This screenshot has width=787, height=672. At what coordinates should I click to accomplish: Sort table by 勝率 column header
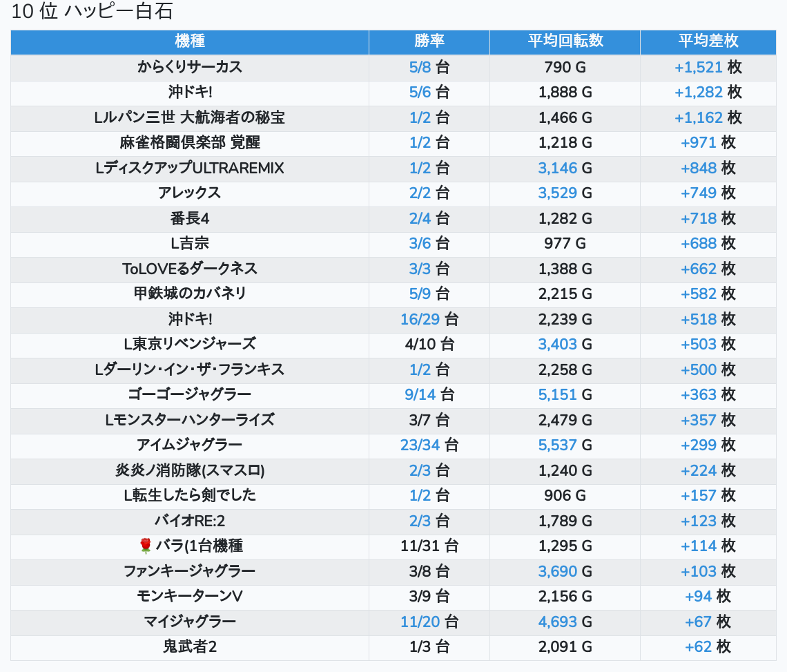(x=429, y=41)
